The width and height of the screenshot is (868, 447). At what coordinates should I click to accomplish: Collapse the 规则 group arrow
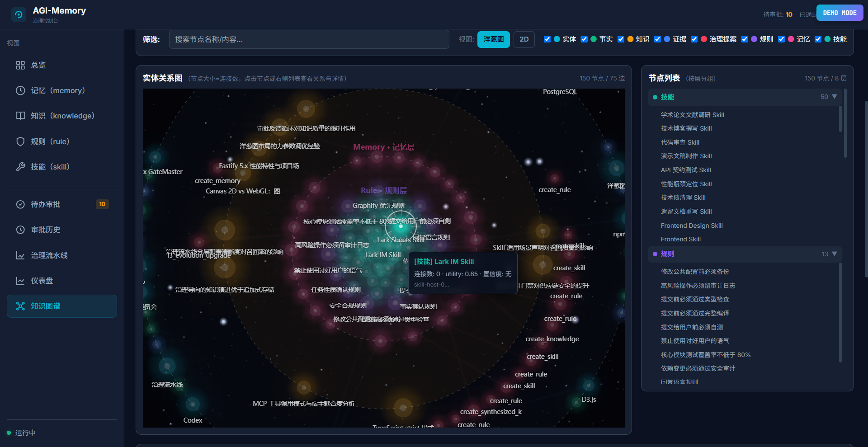coord(835,254)
